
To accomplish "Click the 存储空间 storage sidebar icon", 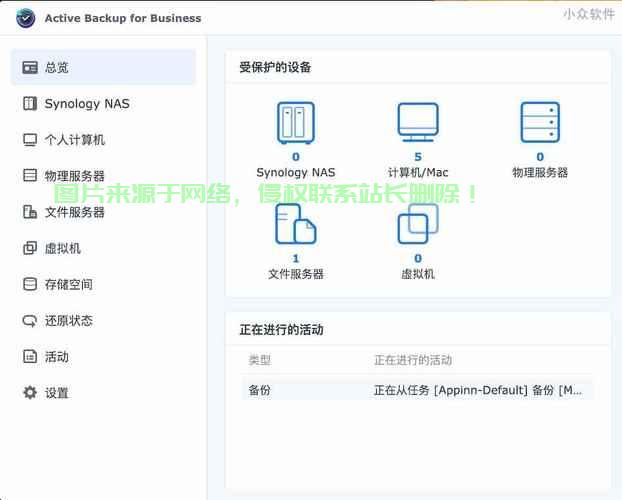I will point(30,284).
